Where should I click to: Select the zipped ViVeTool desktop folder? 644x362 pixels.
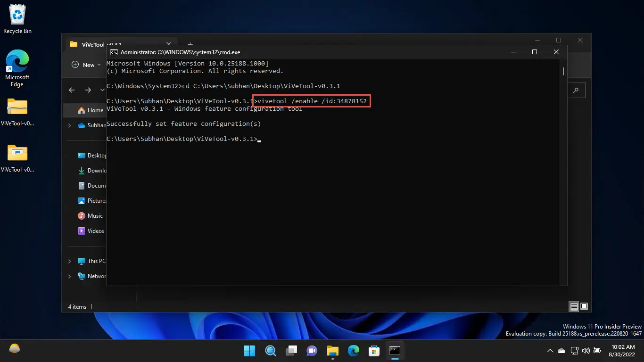pyautogui.click(x=17, y=113)
